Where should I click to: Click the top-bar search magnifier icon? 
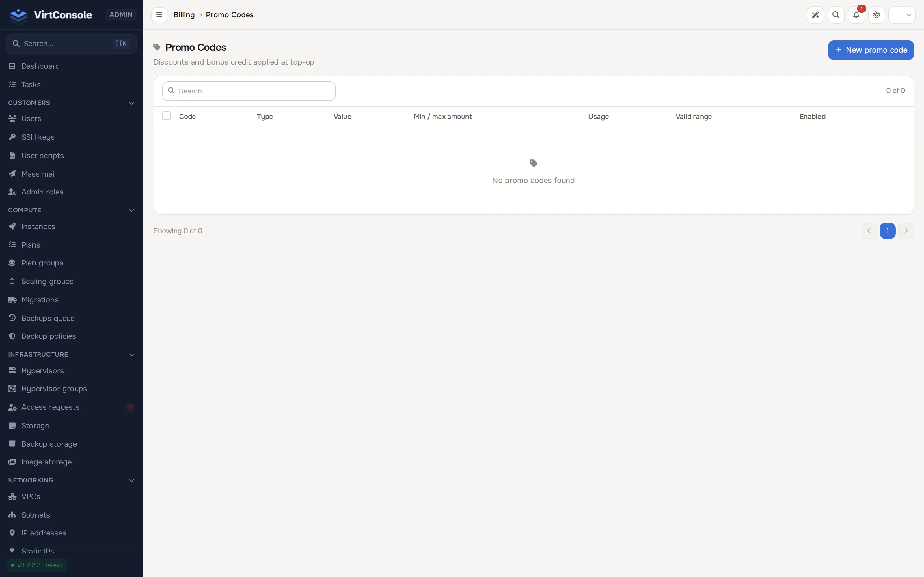836,15
